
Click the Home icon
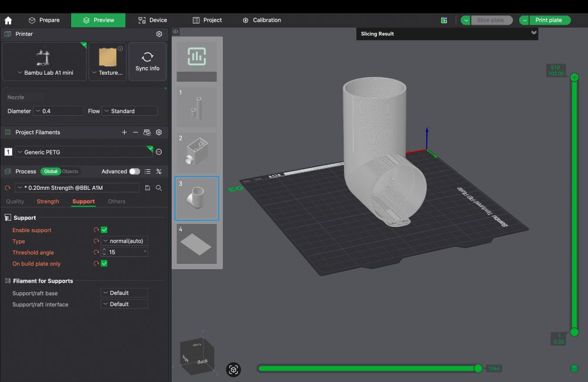(8, 20)
